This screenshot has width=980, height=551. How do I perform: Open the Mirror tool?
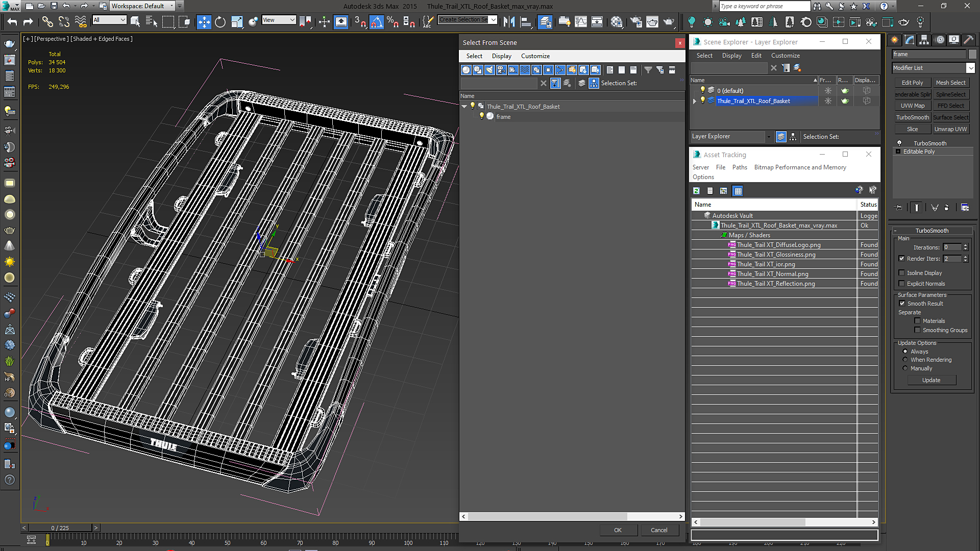(509, 22)
